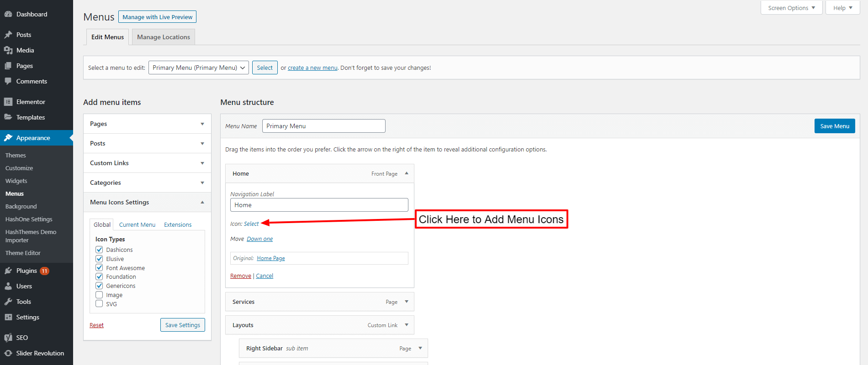
Task: Open the select a menu dropdown
Action: 199,68
